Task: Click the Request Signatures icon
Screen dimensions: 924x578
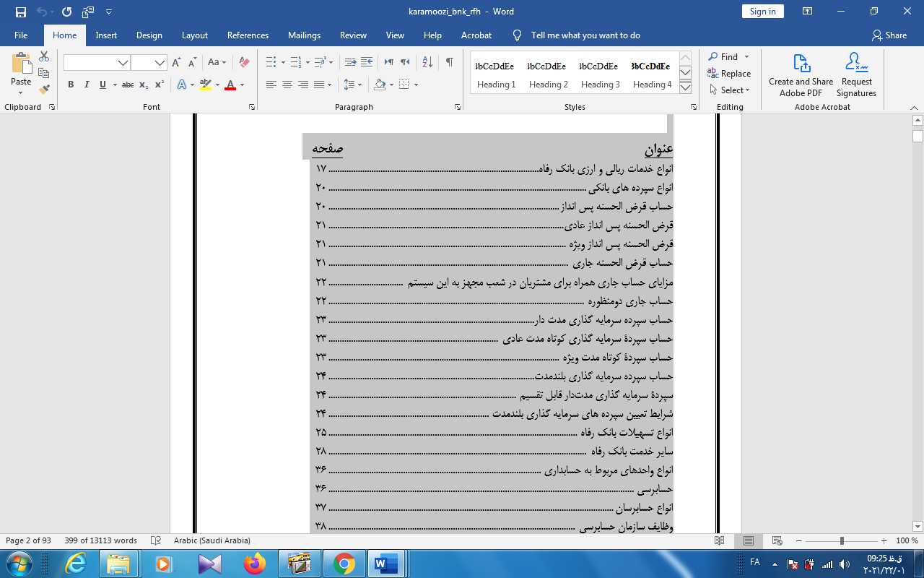Action: tap(856, 74)
